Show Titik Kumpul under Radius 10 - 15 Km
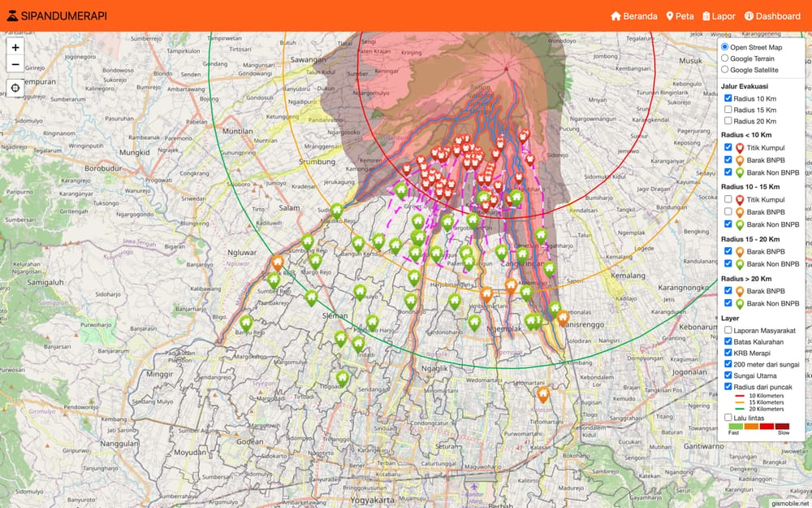The image size is (812, 508). (728, 199)
